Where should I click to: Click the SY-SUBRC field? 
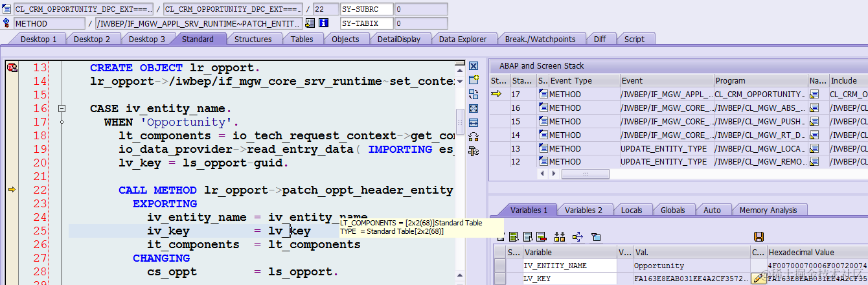tap(367, 9)
